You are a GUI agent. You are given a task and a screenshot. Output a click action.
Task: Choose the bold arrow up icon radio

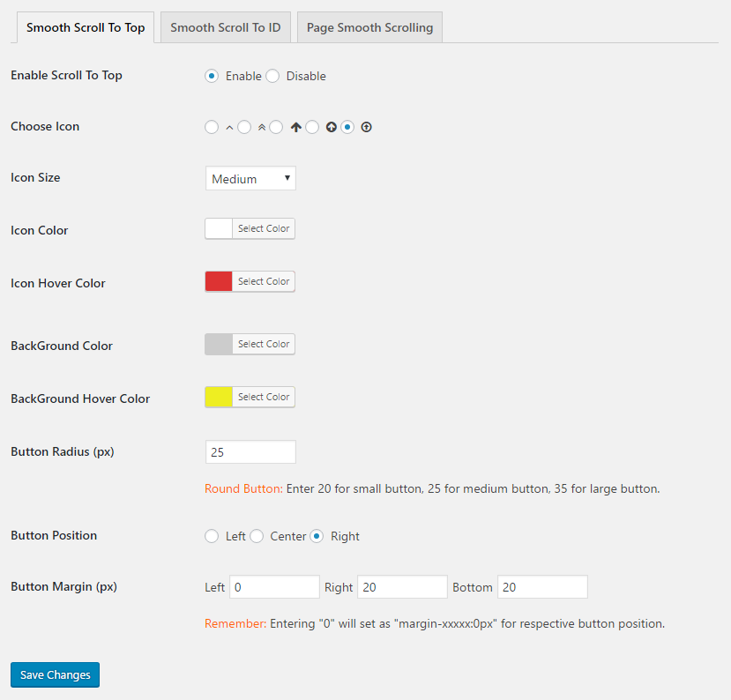(x=276, y=127)
